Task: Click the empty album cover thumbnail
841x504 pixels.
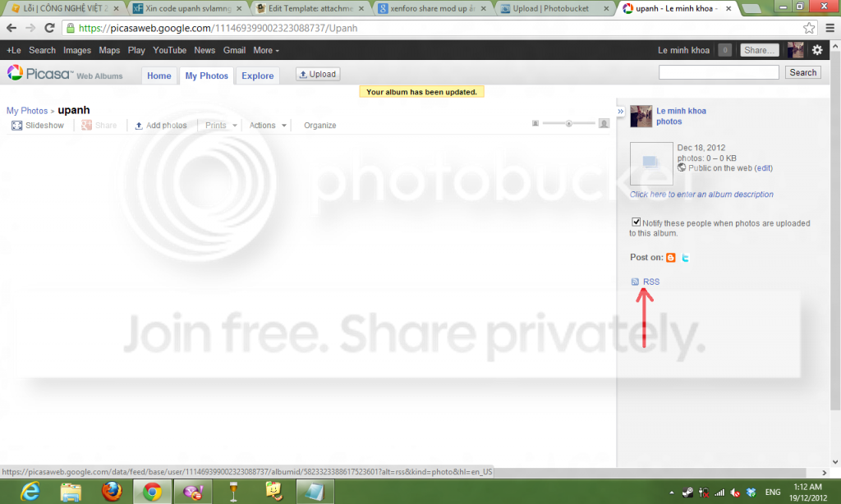Action: [x=651, y=163]
